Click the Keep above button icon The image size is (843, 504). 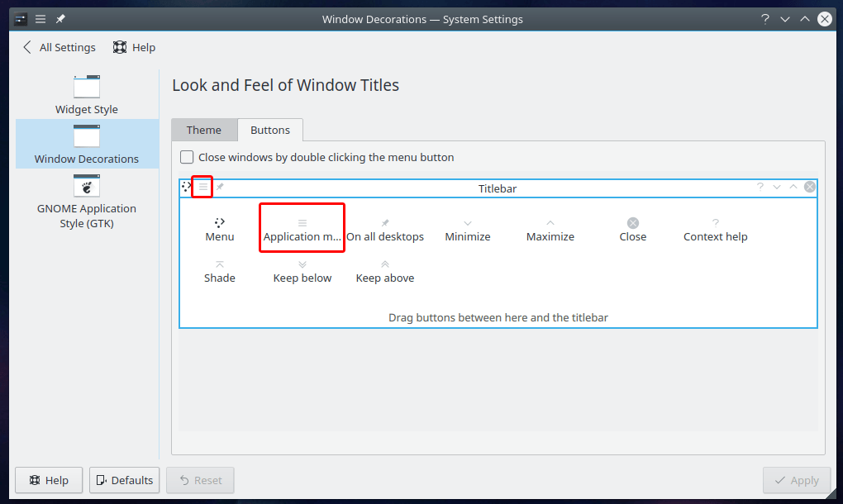(x=385, y=265)
